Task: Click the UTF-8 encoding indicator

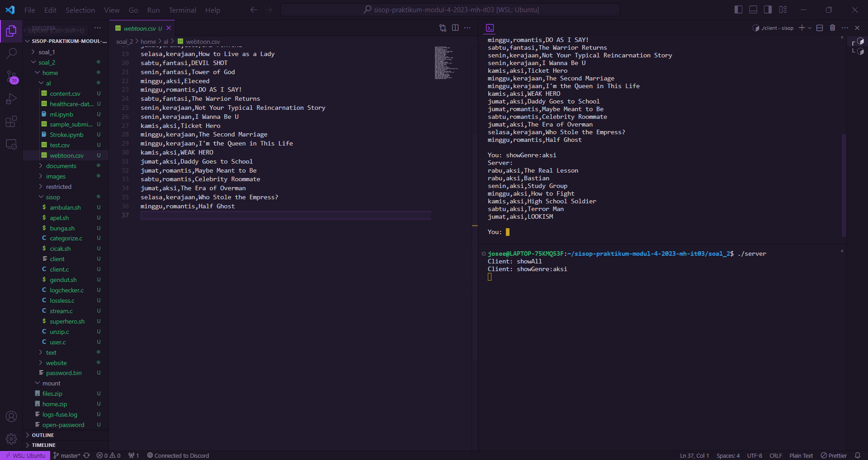Action: point(755,455)
